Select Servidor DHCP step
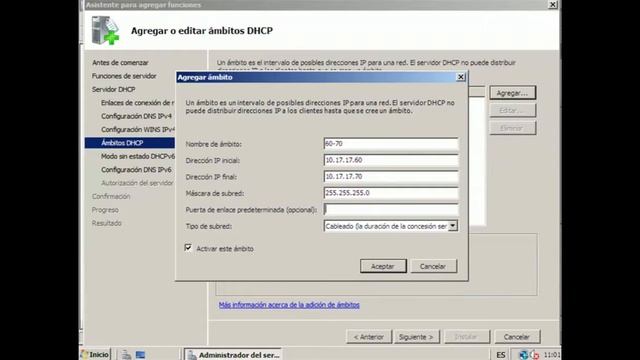The width and height of the screenshot is (640, 360). pyautogui.click(x=113, y=89)
